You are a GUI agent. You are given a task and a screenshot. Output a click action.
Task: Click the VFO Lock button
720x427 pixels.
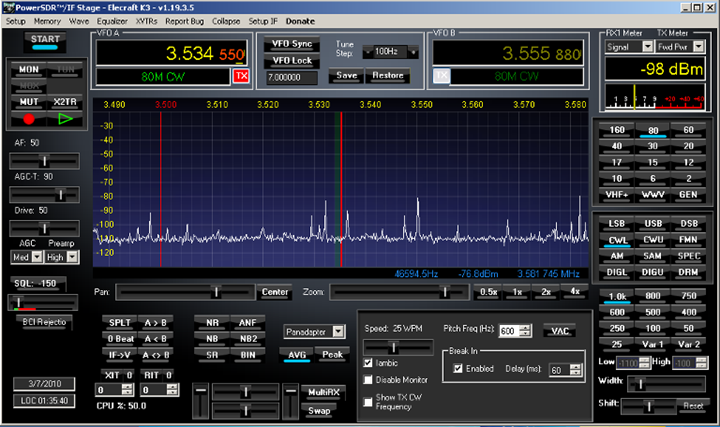tap(292, 61)
